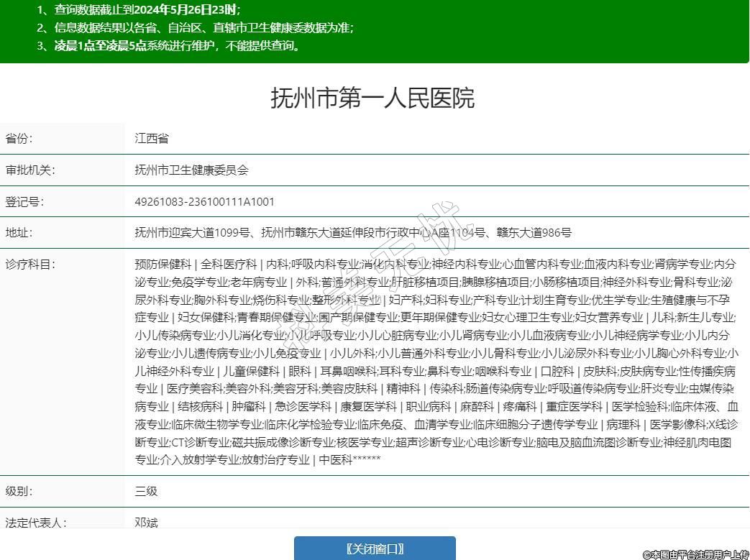Select the legal representative name 邓斌
Viewport: 750px width, 560px height.
click(146, 523)
